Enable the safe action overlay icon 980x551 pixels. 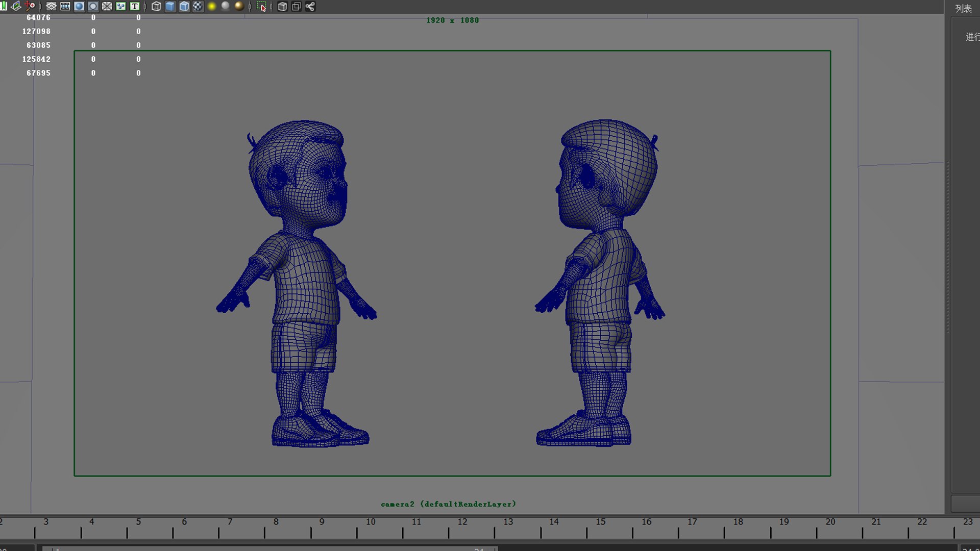121,7
